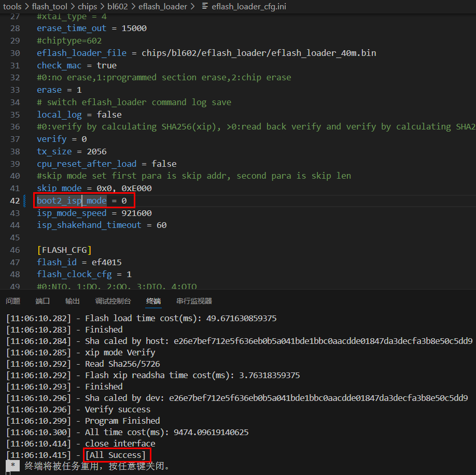Viewport: 476px width, 475px height.
Task: Click the #chiptype=602 comment line
Action: tap(69, 40)
